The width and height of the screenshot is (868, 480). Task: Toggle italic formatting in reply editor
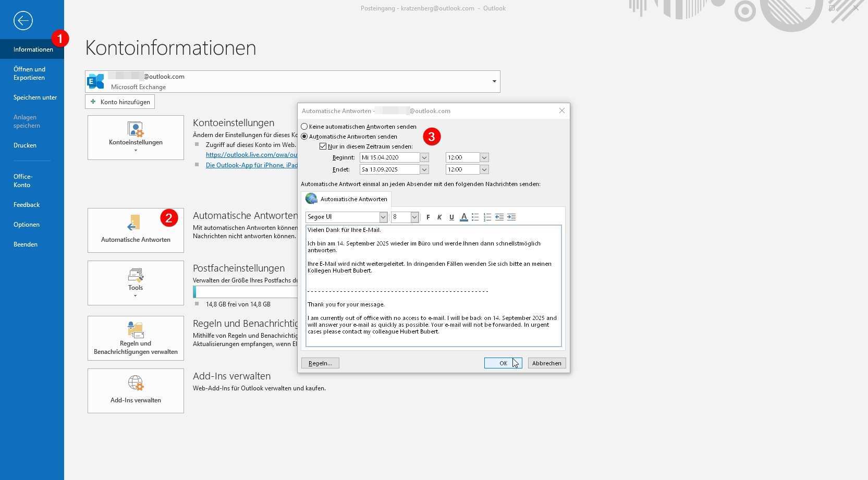439,217
